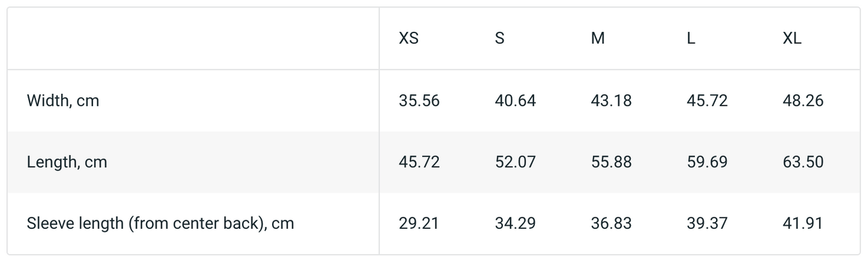Select XL length value 63.50
Viewport: 868px width, 263px height.
pyautogui.click(x=803, y=162)
